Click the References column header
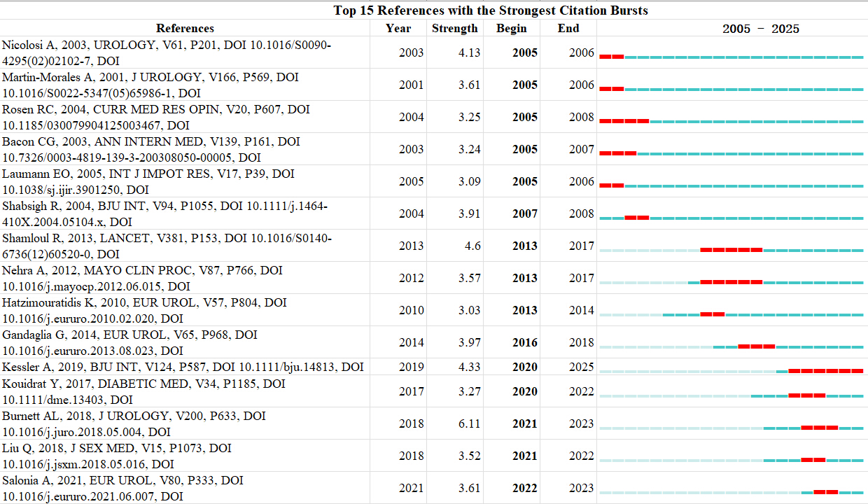 [x=185, y=28]
